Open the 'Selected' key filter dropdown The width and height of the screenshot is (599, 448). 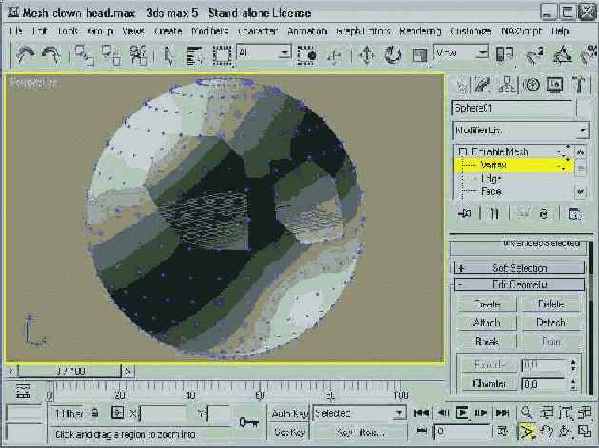(359, 413)
